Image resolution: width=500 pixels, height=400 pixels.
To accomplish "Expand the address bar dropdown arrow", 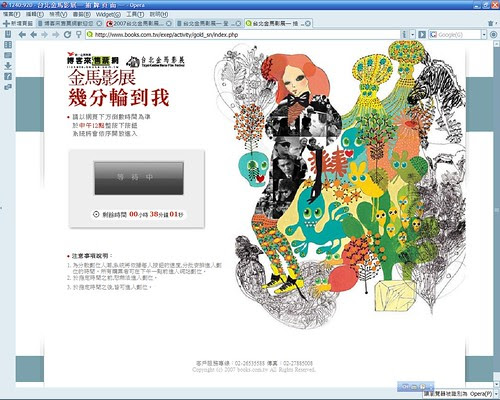I will coord(412,34).
